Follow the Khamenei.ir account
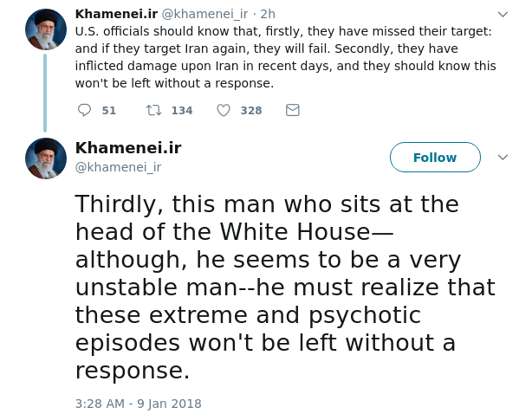The height and width of the screenshot is (420, 532). tap(435, 158)
